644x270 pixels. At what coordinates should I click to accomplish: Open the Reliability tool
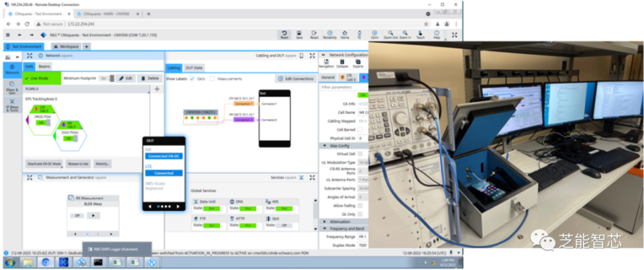[x=329, y=35]
